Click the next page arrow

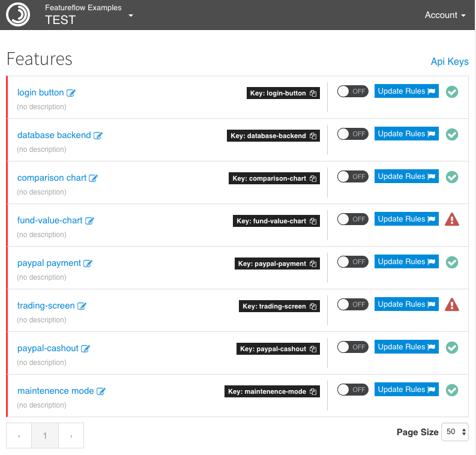point(71,436)
